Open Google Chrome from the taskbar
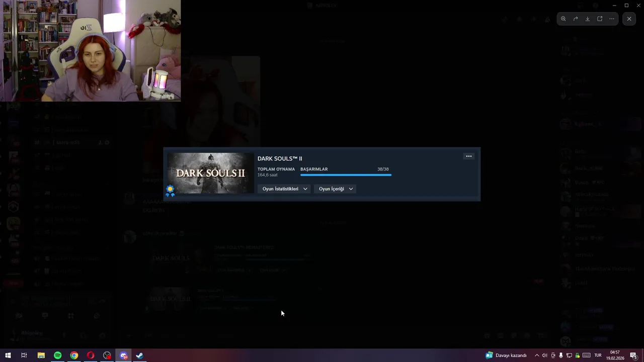The width and height of the screenshot is (644, 362). (x=74, y=355)
